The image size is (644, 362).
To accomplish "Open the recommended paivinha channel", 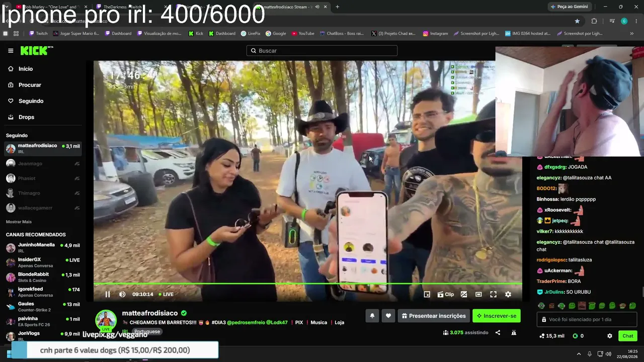I will (43, 321).
